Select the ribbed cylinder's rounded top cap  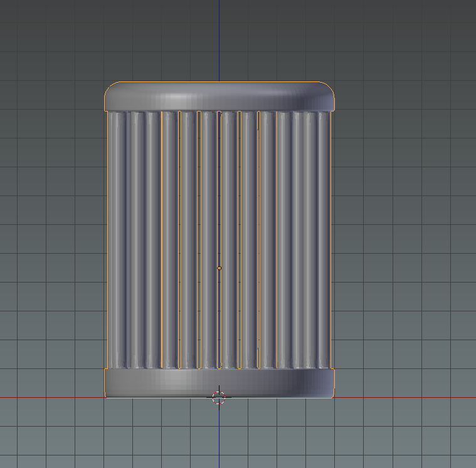click(x=219, y=96)
